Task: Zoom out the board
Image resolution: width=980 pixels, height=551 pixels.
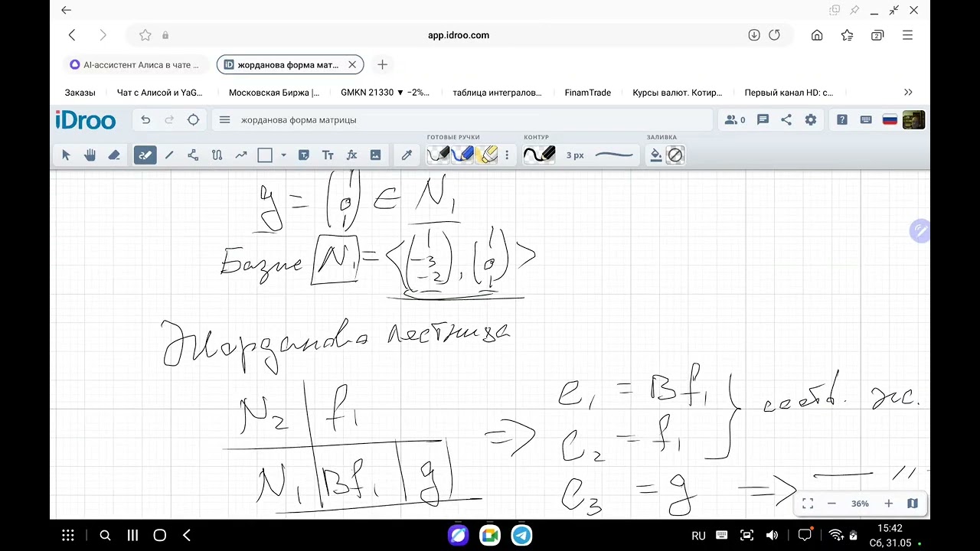Action: [x=831, y=504]
